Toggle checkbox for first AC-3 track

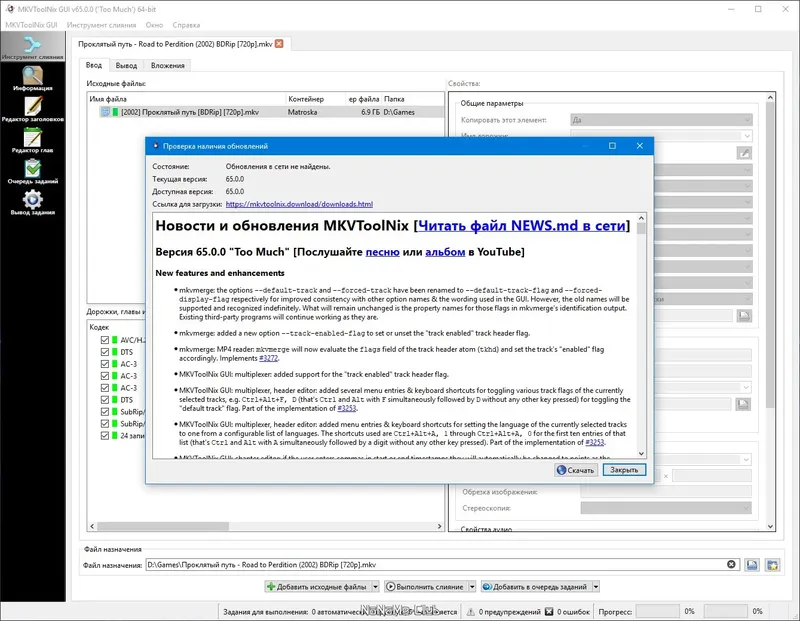(x=105, y=364)
